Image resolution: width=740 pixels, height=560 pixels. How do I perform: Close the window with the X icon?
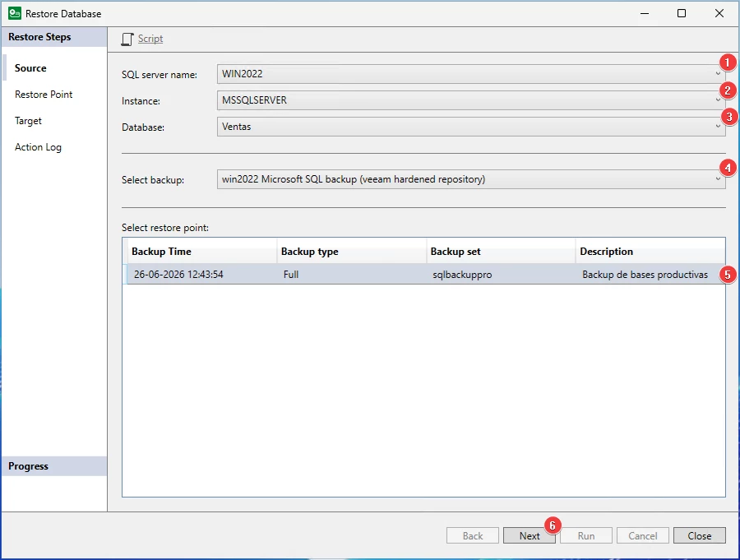tap(719, 13)
